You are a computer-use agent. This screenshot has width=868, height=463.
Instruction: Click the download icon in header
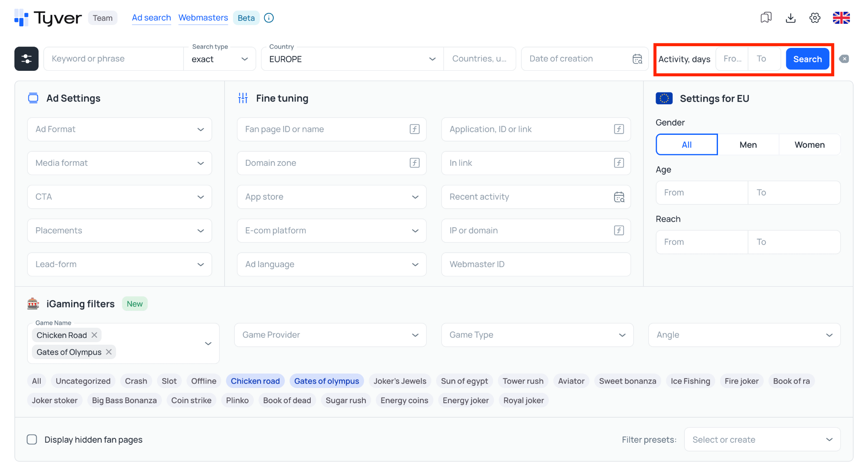click(x=790, y=18)
